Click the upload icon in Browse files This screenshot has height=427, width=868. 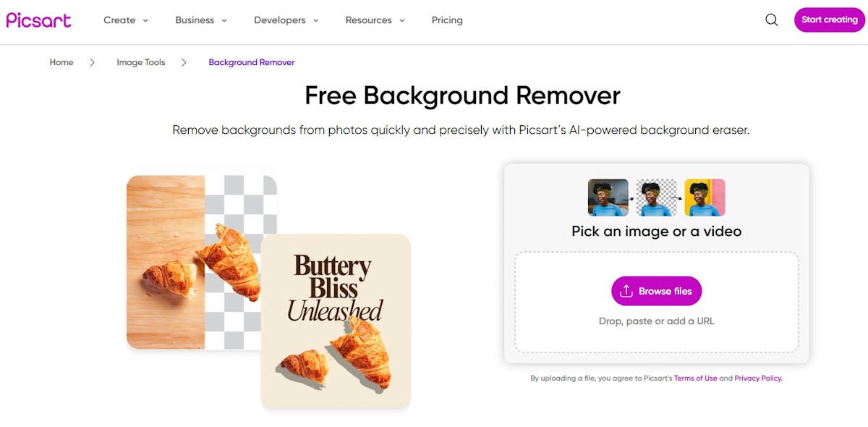[x=626, y=291]
